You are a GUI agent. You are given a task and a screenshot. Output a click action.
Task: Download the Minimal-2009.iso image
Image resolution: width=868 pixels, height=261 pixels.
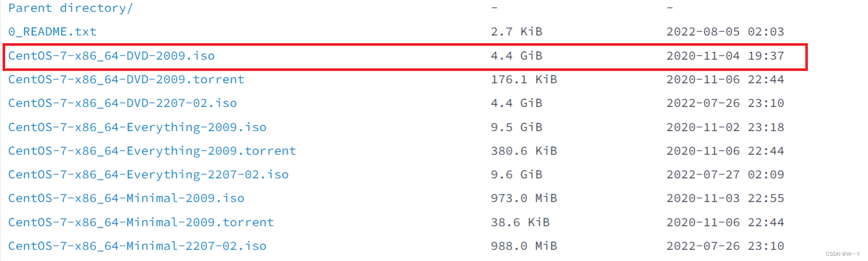tap(126, 198)
